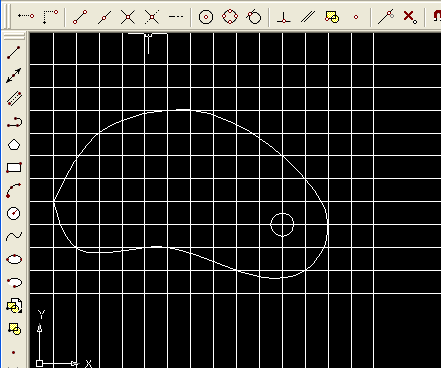This screenshot has width=441, height=368.
Task: Activate the Snap to Perpendicular icon
Action: tap(284, 17)
